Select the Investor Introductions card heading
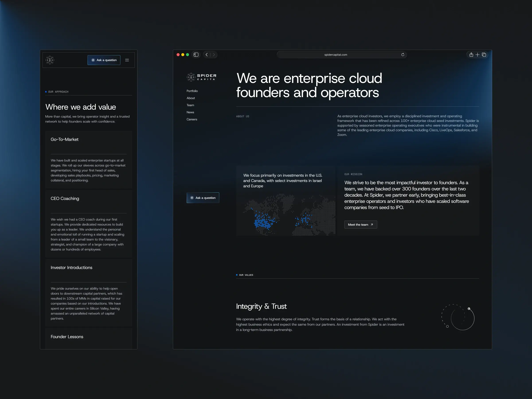The image size is (532, 399). (71, 268)
